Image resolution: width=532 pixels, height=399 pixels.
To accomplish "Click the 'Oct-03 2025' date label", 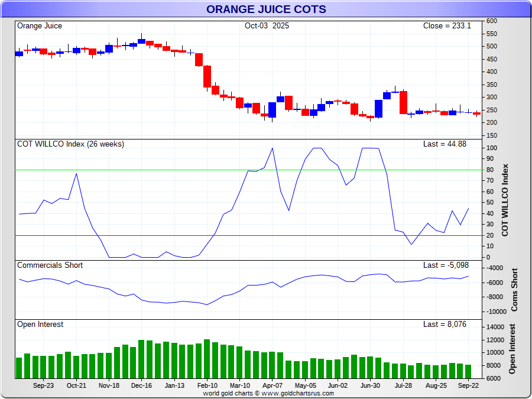I will [267, 26].
